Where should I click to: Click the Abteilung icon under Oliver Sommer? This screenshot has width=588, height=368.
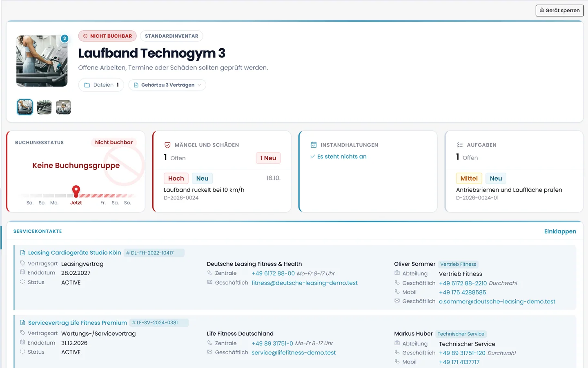coord(397,273)
